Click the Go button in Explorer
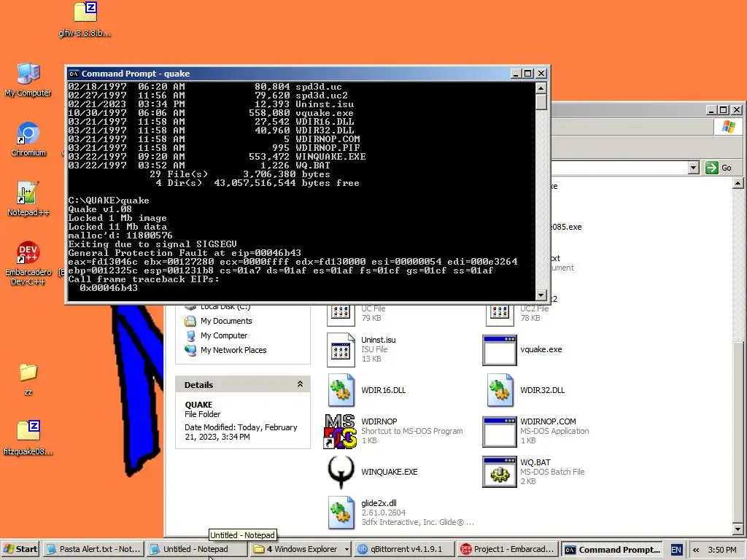 [719, 168]
